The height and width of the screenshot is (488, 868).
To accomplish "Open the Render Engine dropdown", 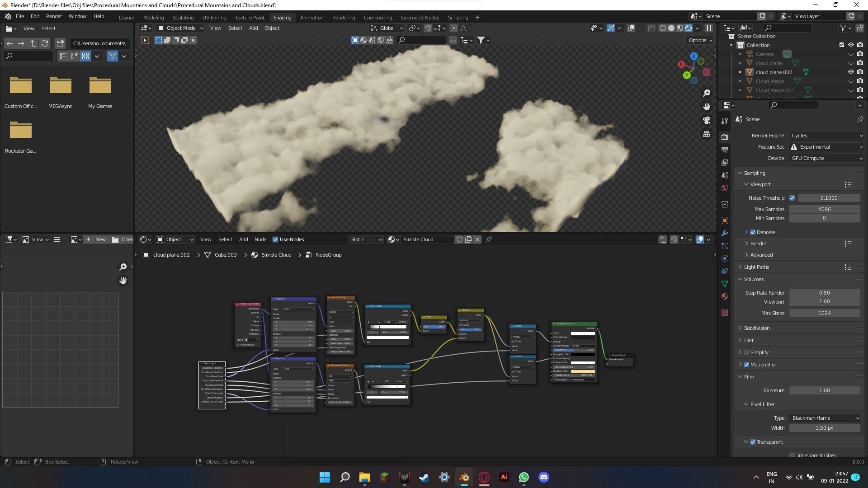I will tap(826, 136).
